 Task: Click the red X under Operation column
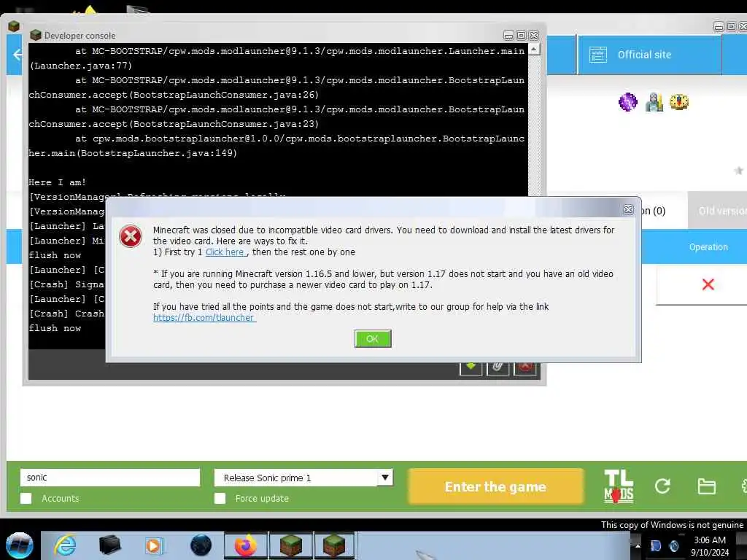(708, 284)
